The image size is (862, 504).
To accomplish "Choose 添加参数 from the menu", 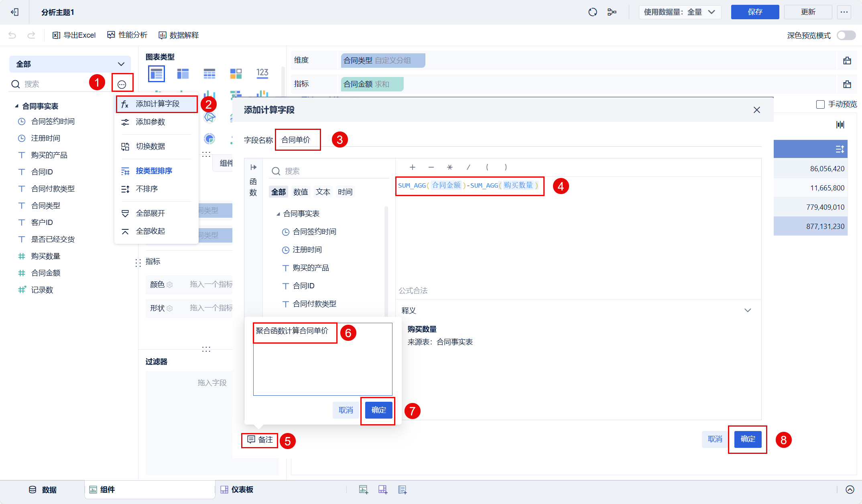I will pyautogui.click(x=150, y=122).
